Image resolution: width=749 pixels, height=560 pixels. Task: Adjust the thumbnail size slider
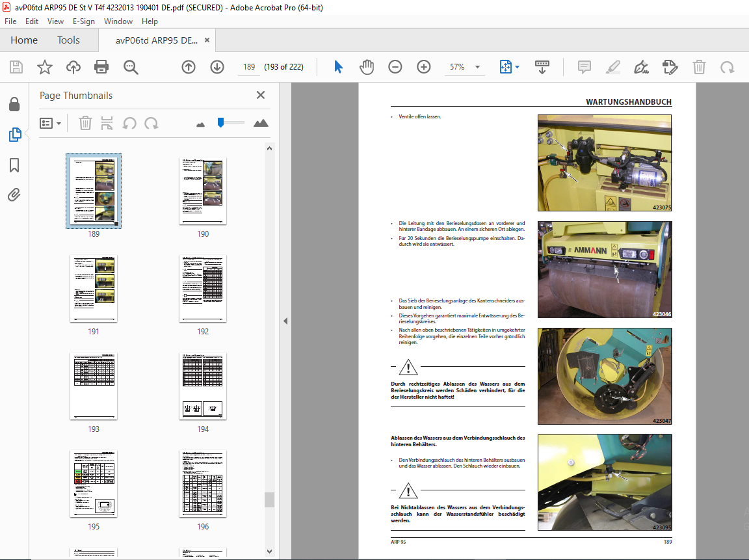(x=220, y=123)
